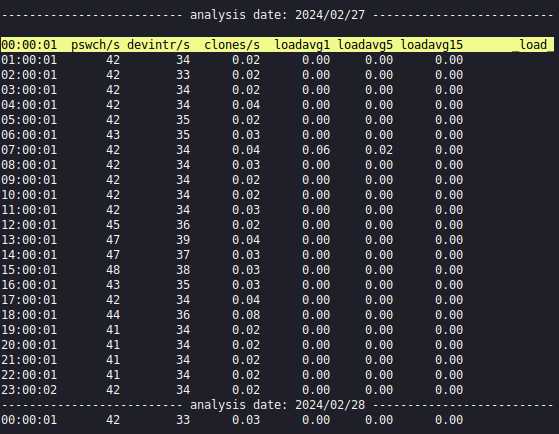
Task: Click the analysis date 2024/02/28 line
Action: point(277,405)
